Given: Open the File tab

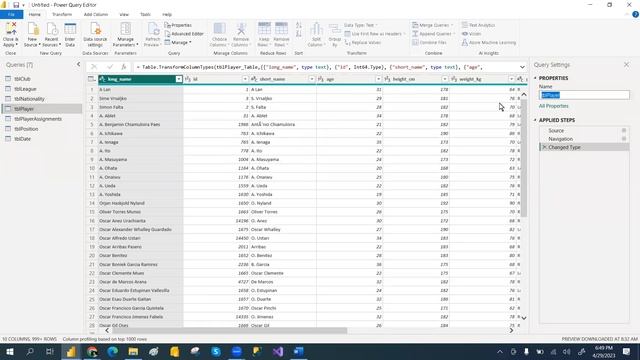Looking at the screenshot, I should point(11,14).
